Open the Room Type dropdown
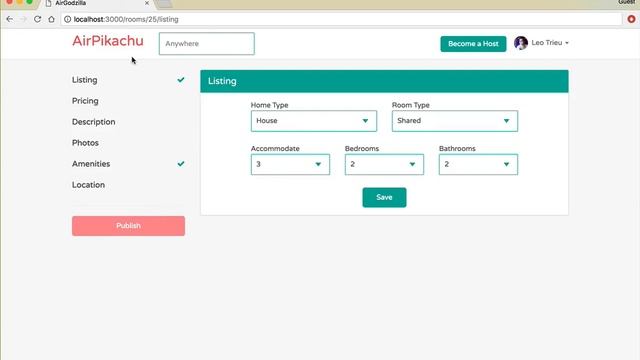 tap(455, 121)
